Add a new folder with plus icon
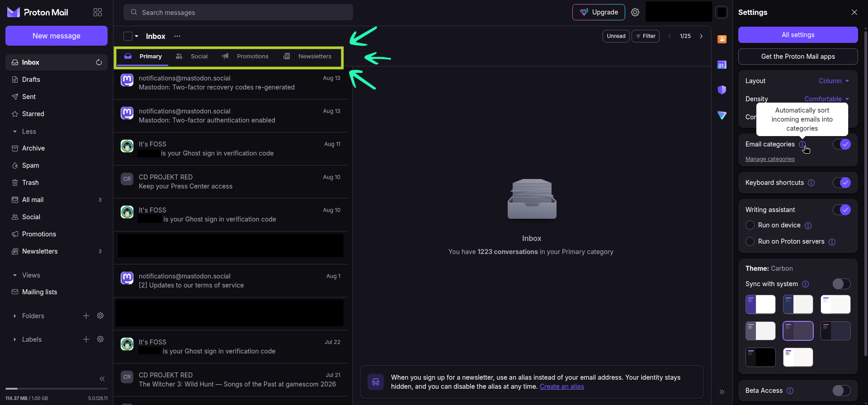The image size is (868, 405). click(x=86, y=316)
